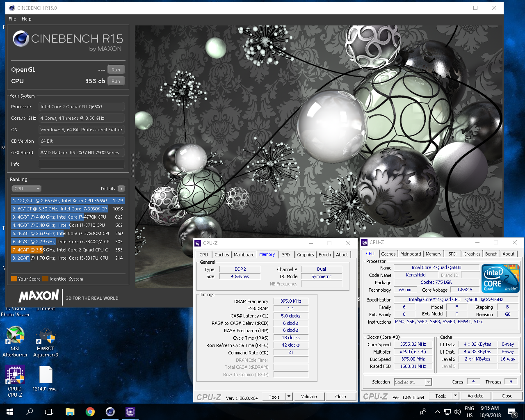Open the Help menu in Cinebench
The height and width of the screenshot is (420, 525).
27,19
